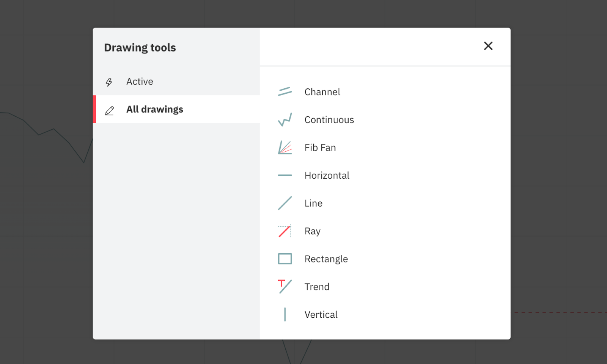This screenshot has width=607, height=364.
Task: Click the red indicator next to All drawings
Action: point(95,110)
